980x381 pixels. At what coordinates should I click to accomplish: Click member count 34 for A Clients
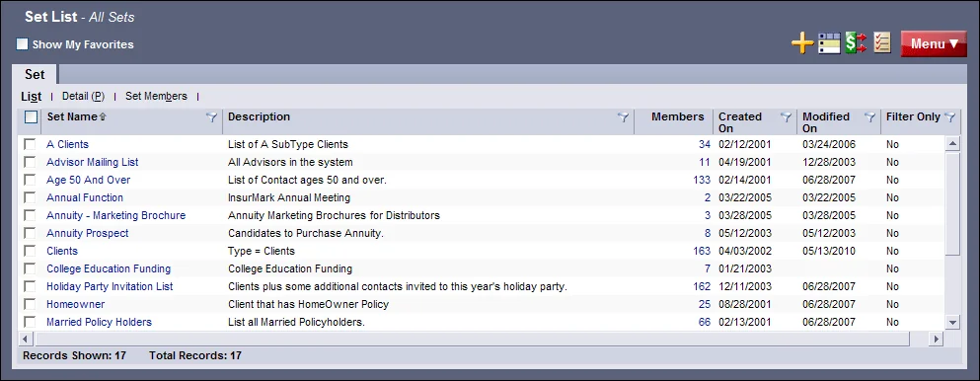pos(705,144)
